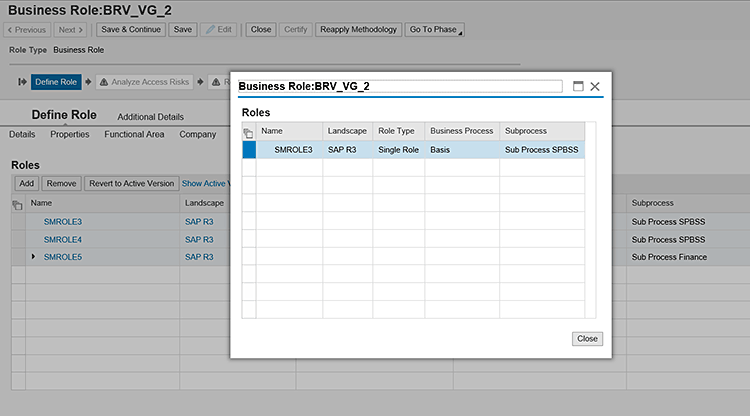Expand the SMROLE5 row

[x=34, y=257]
